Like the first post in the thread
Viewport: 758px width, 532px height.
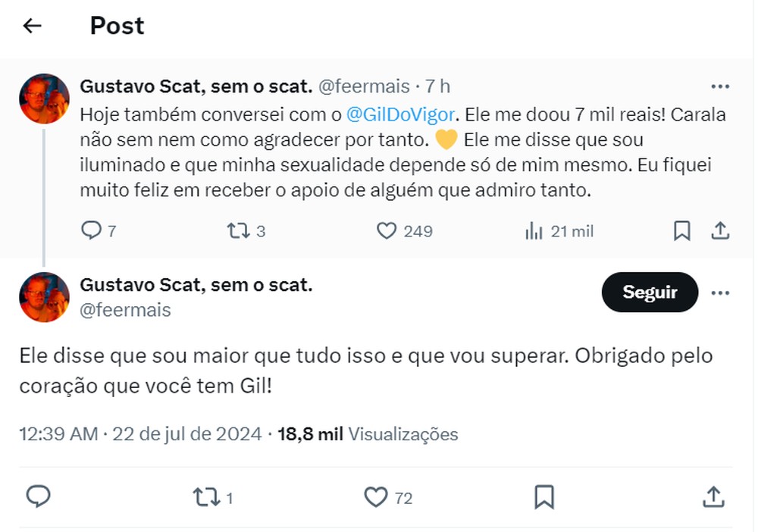(387, 230)
